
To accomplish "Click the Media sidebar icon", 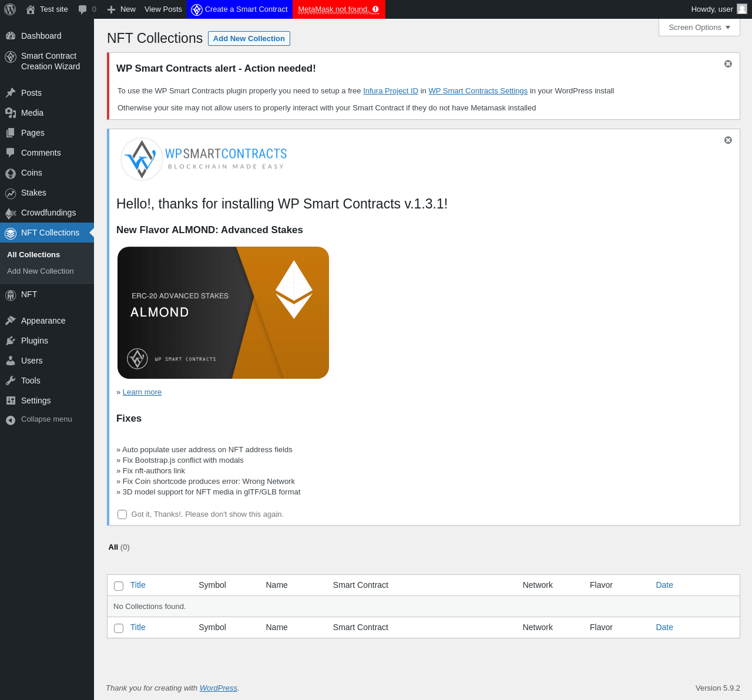I will click(x=11, y=113).
